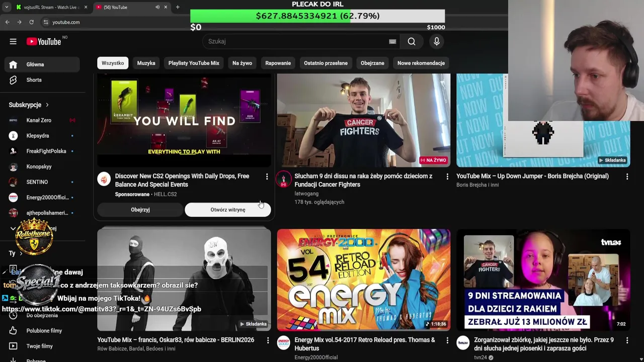Image resolution: width=644 pixels, height=362 pixels.
Task: Select the Muzyka filter chip
Action: pyautogui.click(x=146, y=63)
